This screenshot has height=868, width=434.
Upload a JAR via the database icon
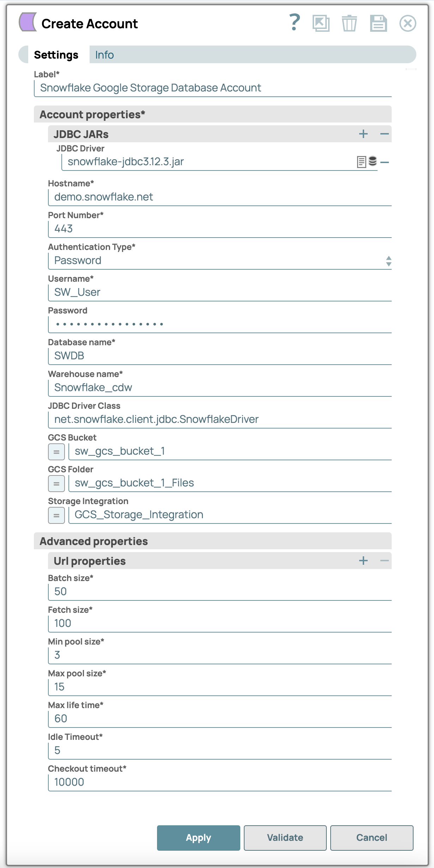click(x=373, y=162)
